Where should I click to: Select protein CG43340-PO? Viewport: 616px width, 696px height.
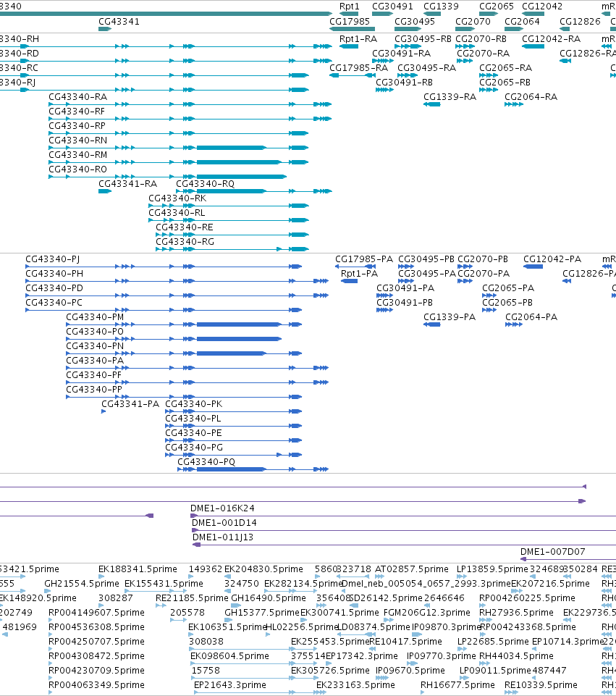pos(94,332)
